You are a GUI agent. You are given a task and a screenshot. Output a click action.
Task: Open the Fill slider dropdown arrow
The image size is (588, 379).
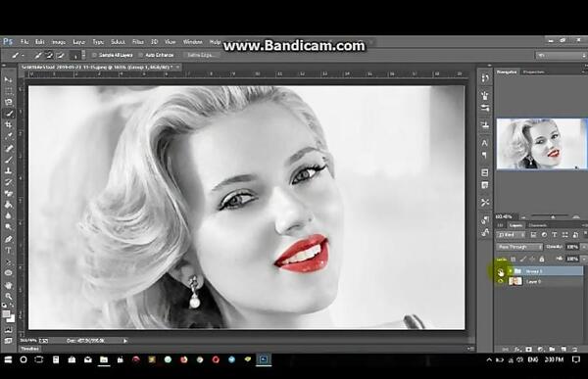point(583,259)
